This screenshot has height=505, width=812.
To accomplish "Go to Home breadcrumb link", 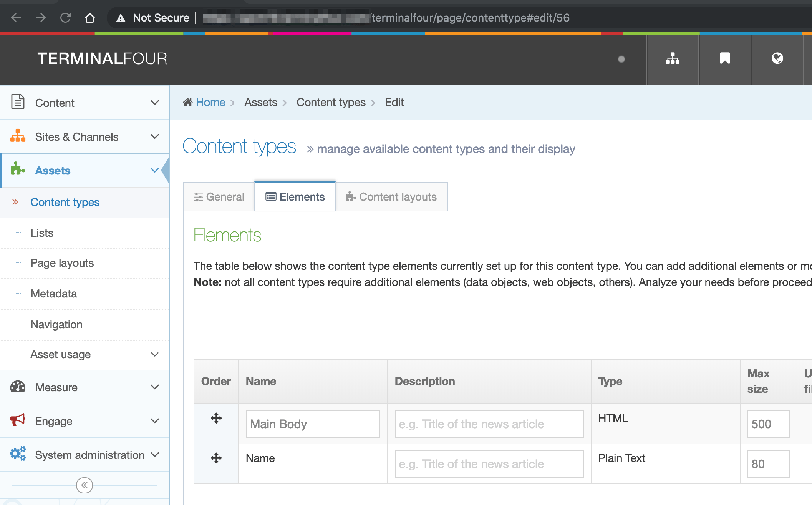I will tap(210, 102).
